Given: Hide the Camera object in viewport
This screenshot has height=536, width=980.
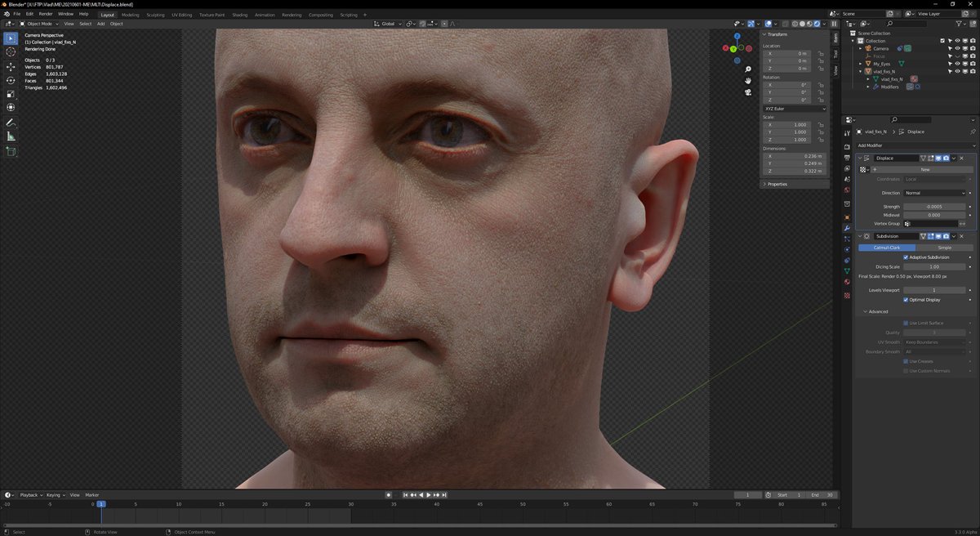Looking at the screenshot, I should click(957, 48).
